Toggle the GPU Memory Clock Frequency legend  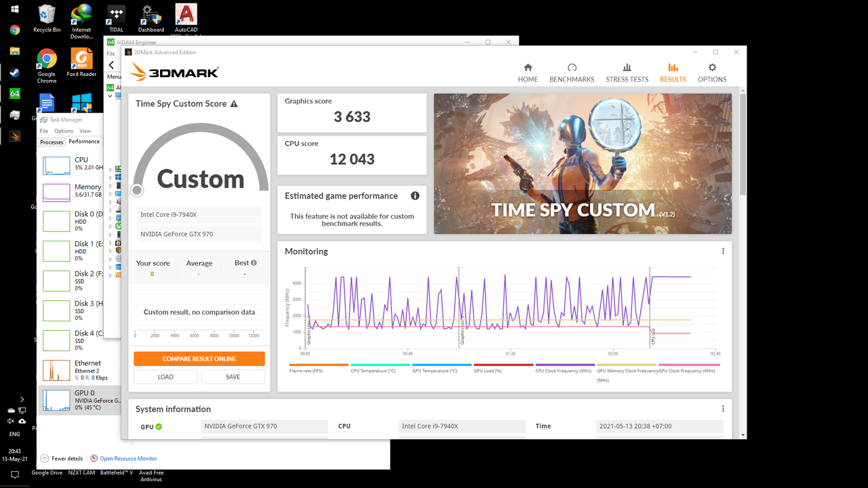[627, 372]
